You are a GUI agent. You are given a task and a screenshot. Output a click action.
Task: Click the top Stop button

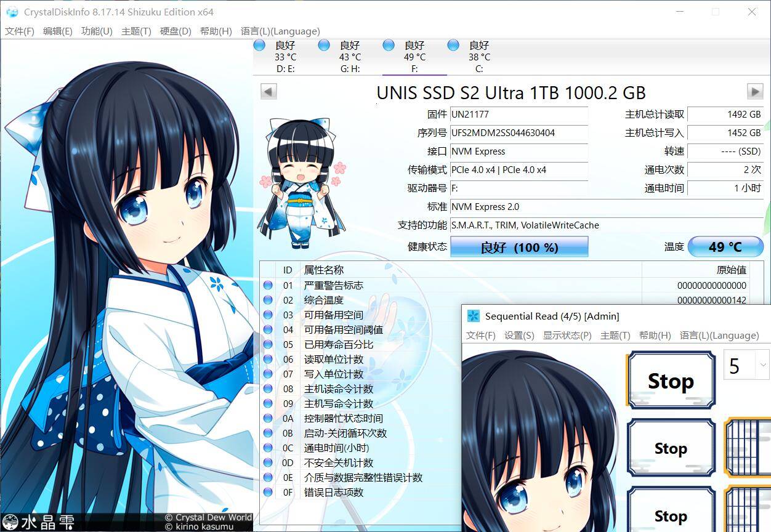tap(671, 381)
